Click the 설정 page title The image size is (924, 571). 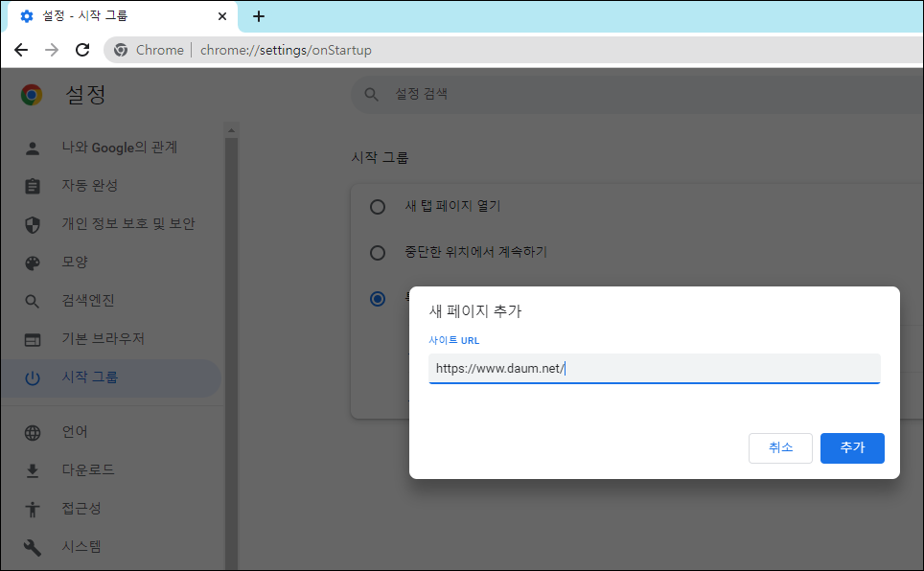(x=85, y=94)
